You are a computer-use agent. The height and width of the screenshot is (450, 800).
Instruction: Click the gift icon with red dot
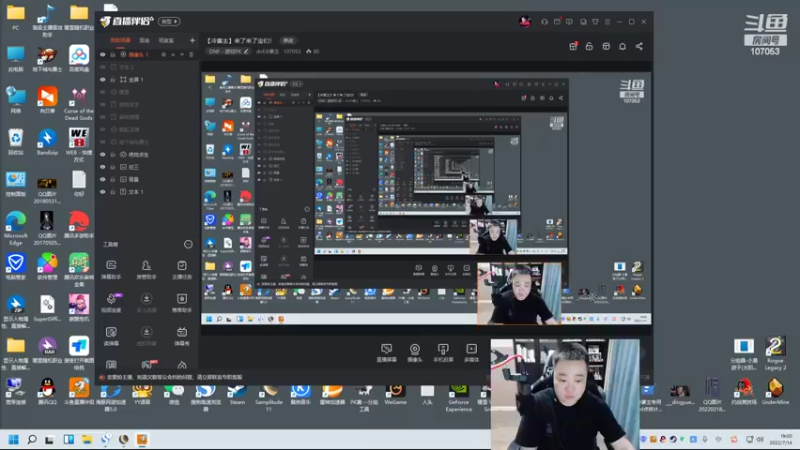coord(573,46)
